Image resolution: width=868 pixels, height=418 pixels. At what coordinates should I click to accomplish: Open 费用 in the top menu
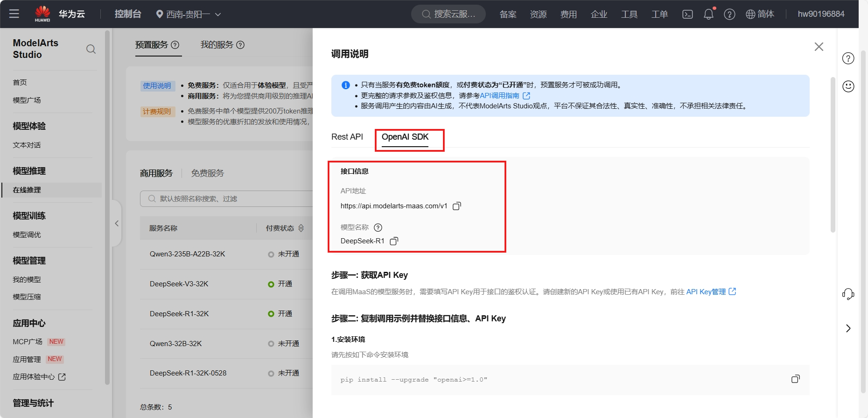point(568,14)
